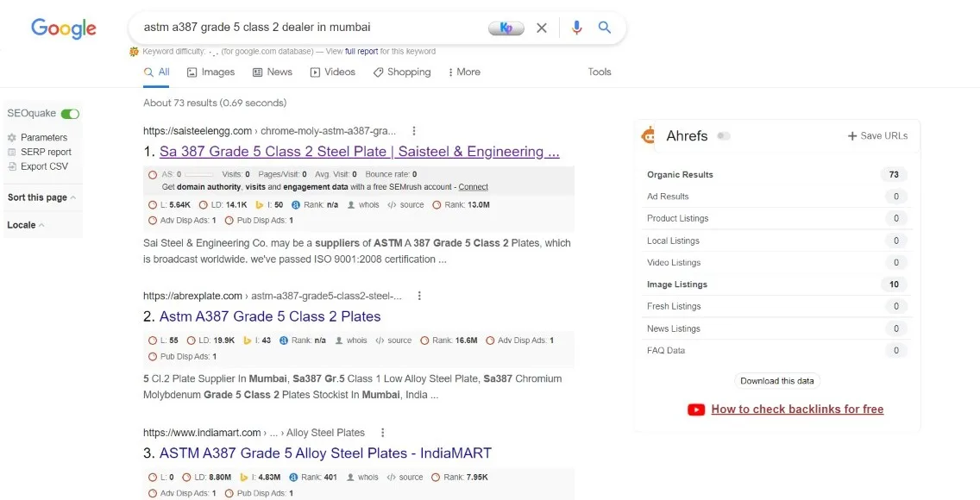
Task: Click the Ahrefs logo icon
Action: [649, 134]
